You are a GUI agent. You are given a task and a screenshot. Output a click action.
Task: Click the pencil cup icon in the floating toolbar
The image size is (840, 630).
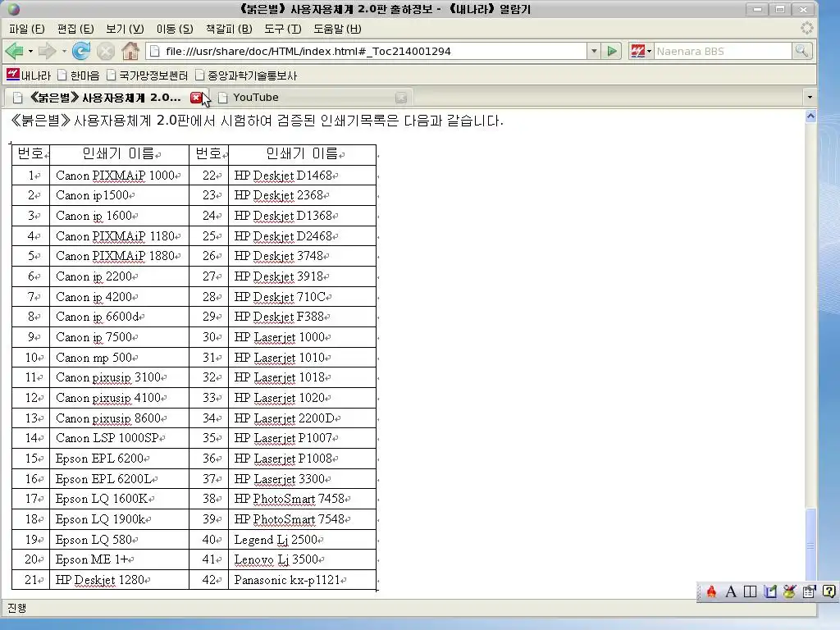(x=789, y=591)
